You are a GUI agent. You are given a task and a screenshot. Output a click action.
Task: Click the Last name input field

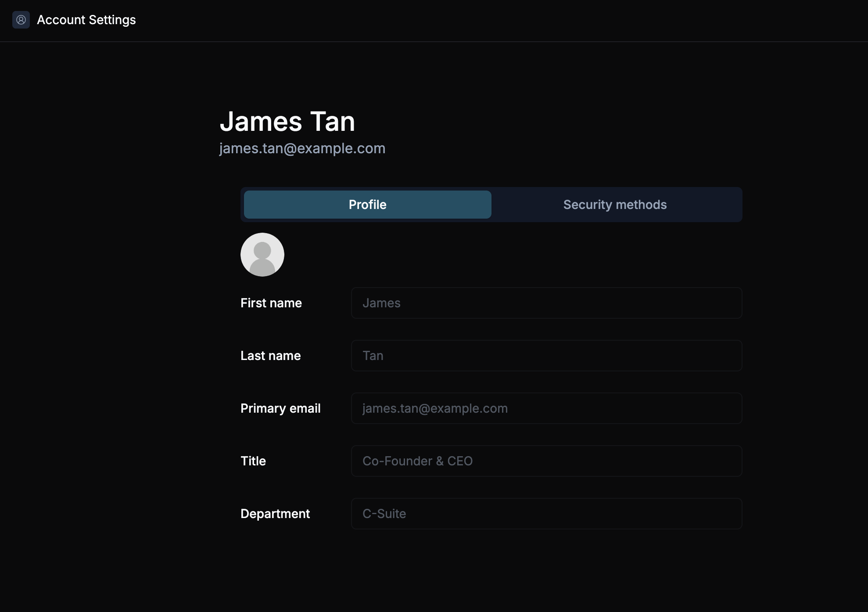tap(546, 355)
